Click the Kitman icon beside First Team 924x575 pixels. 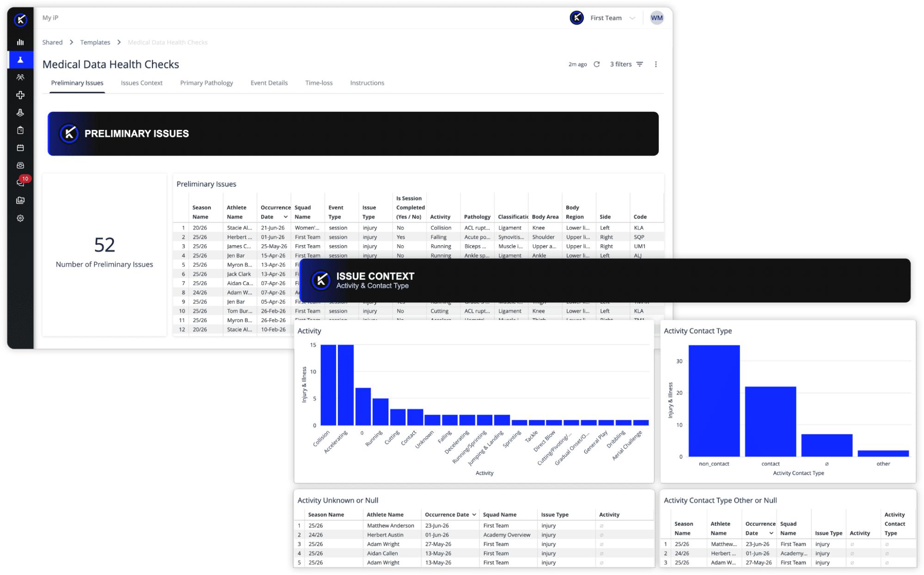coord(576,18)
